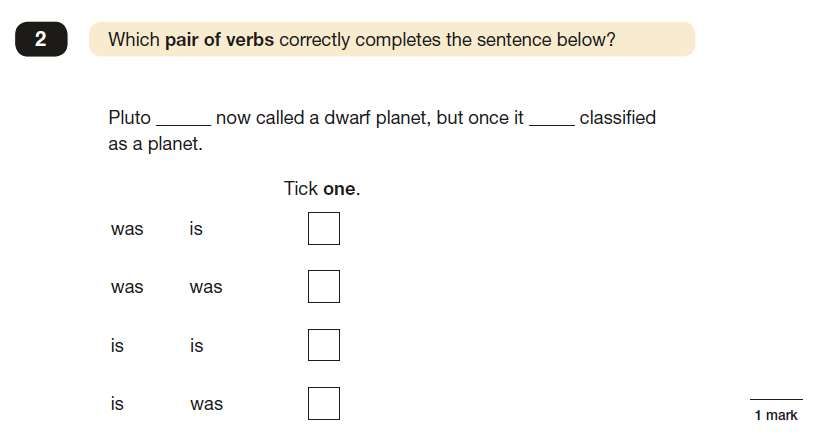Click the score line above '1 mark'
Viewport: 835px width, 442px height.
click(x=776, y=399)
